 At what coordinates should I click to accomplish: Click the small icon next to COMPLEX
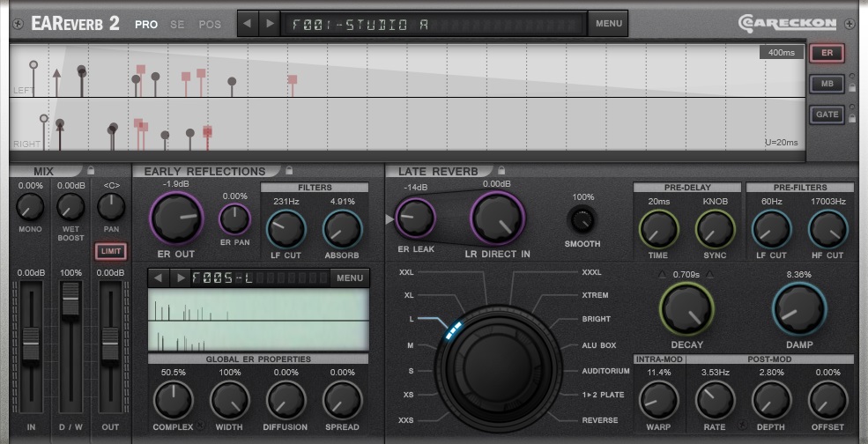coord(199,427)
